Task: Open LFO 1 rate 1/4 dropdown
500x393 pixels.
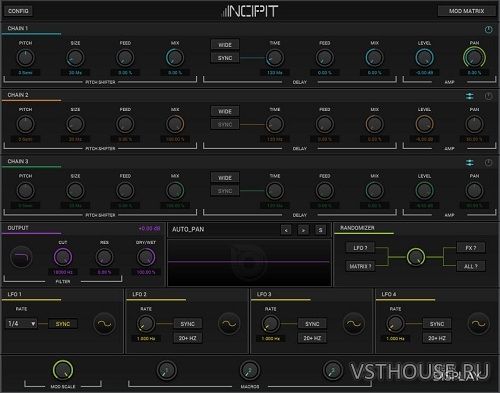Action: (21, 324)
